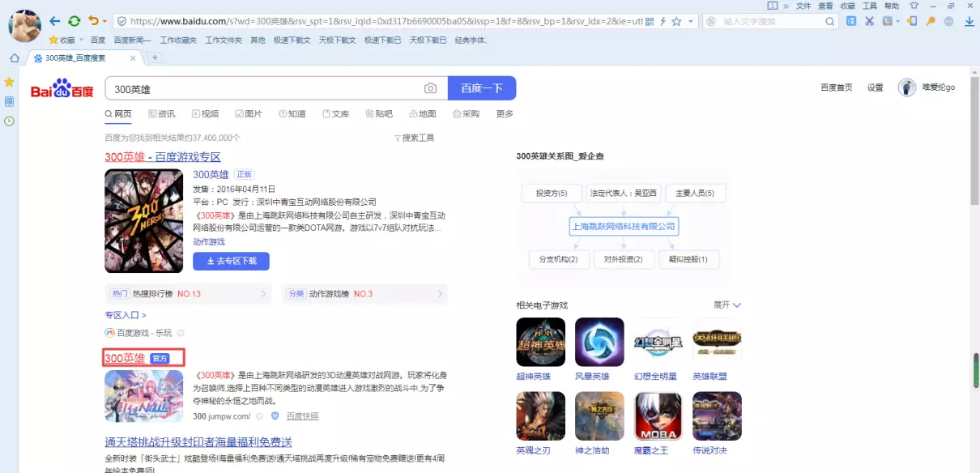Screen dimensions: 980x473
Task: Open the sidebar history clock icon
Action: [x=9, y=121]
